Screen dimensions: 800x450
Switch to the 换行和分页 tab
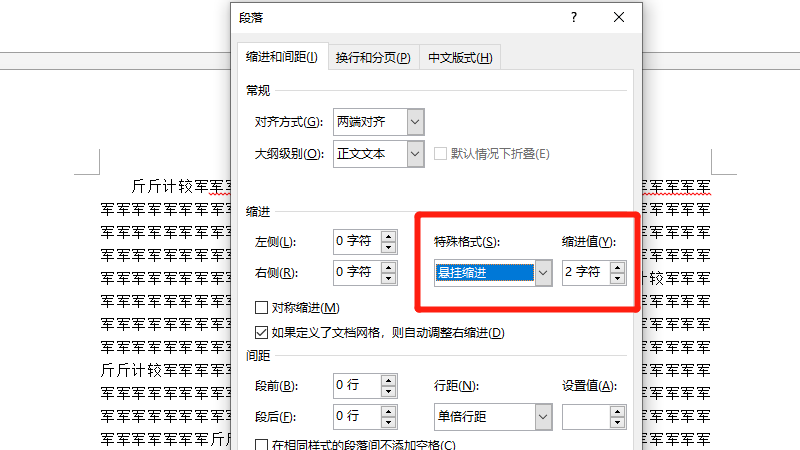(372, 58)
